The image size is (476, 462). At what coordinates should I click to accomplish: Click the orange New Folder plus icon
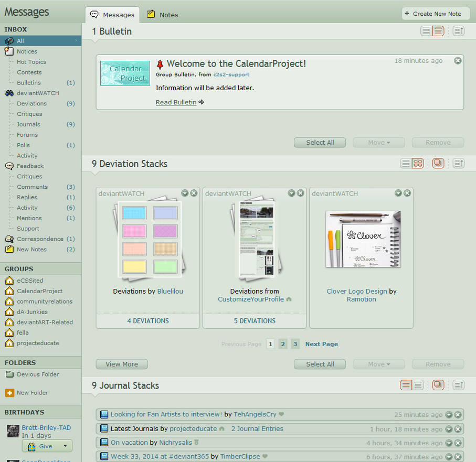(9, 393)
